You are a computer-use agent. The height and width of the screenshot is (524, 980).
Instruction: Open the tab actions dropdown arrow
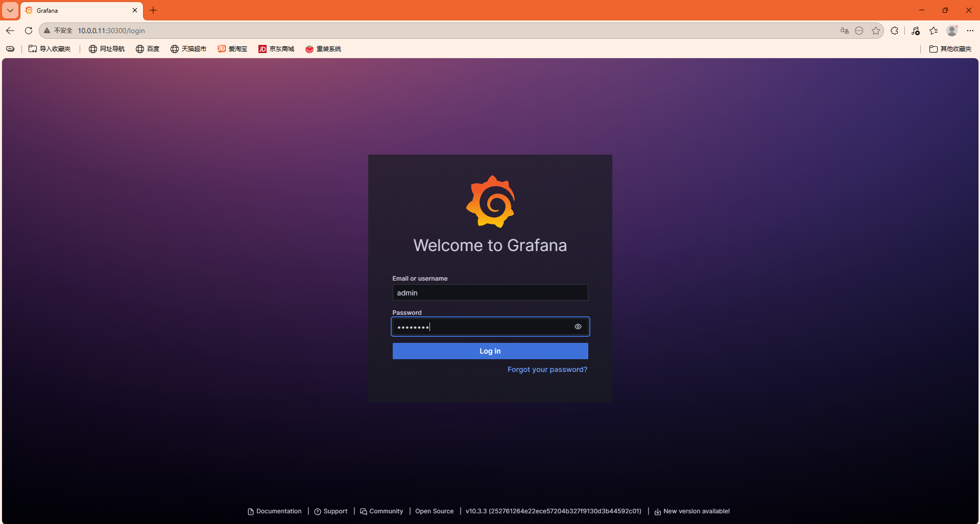click(10, 10)
